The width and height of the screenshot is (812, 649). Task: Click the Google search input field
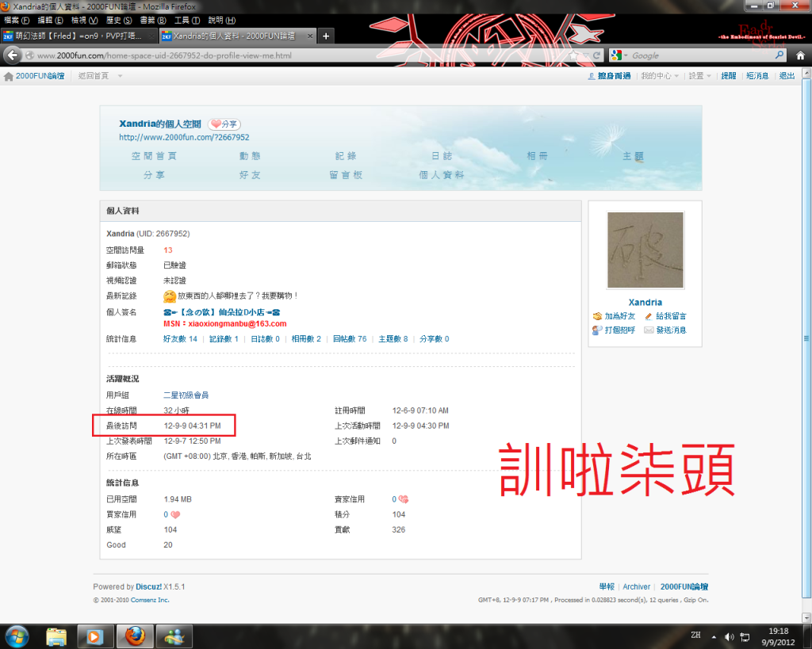[x=698, y=55]
